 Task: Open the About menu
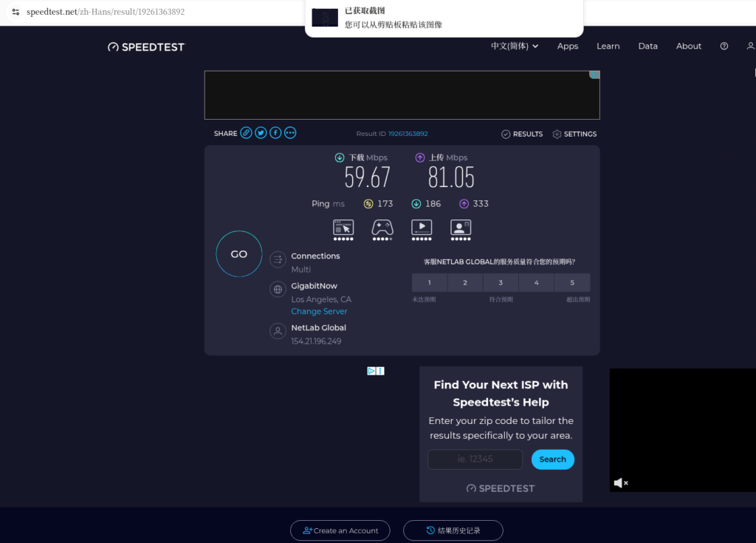[x=689, y=46]
